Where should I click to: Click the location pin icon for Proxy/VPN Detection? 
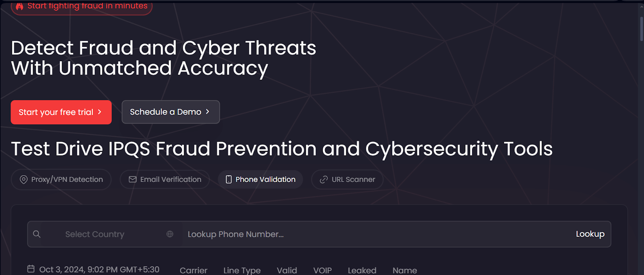pos(24,180)
